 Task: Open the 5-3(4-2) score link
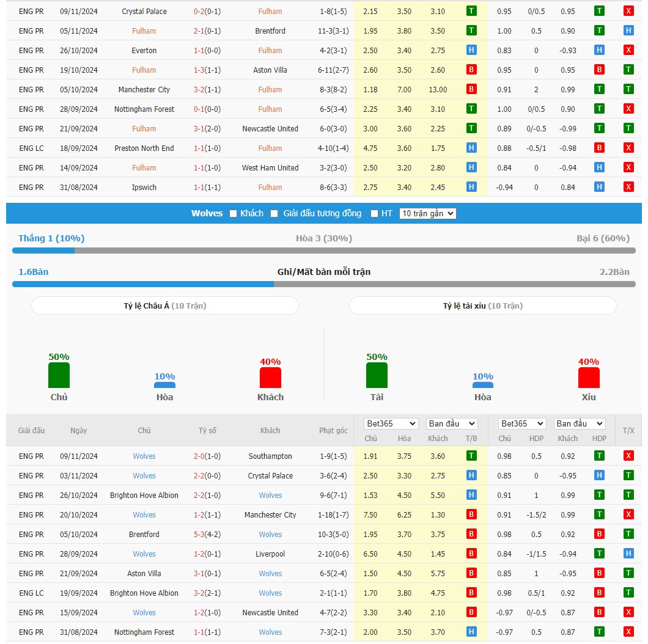coord(207,535)
